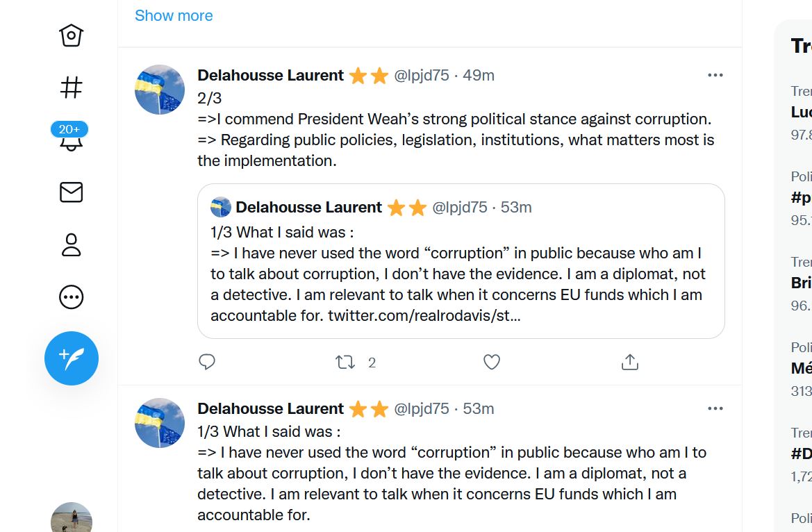This screenshot has width=812, height=532.
Task: Click Delahousse Laurent avatar on 49m tweet
Action: coord(160,90)
